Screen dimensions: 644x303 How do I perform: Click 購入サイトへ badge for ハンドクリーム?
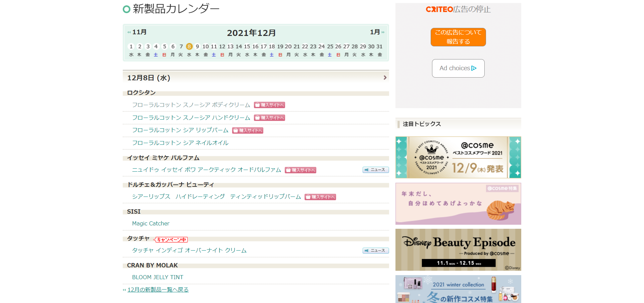(x=269, y=118)
